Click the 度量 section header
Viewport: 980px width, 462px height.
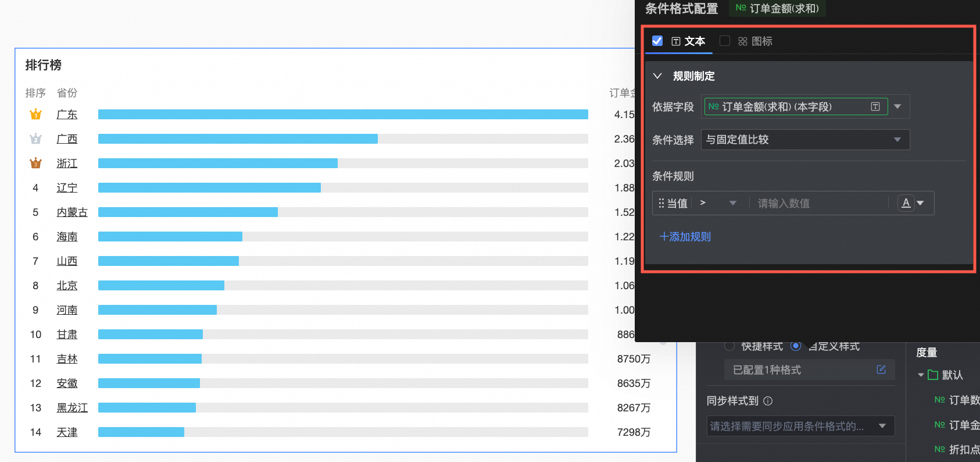coord(927,353)
